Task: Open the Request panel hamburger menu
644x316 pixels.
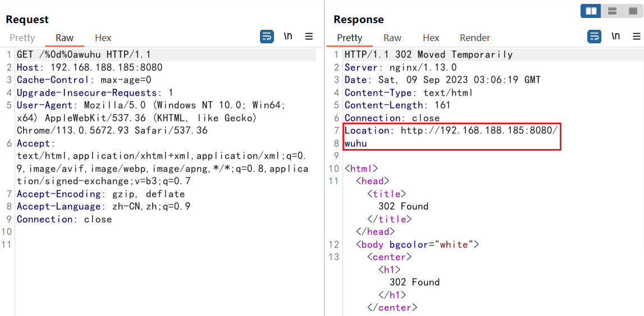Action: (x=309, y=37)
